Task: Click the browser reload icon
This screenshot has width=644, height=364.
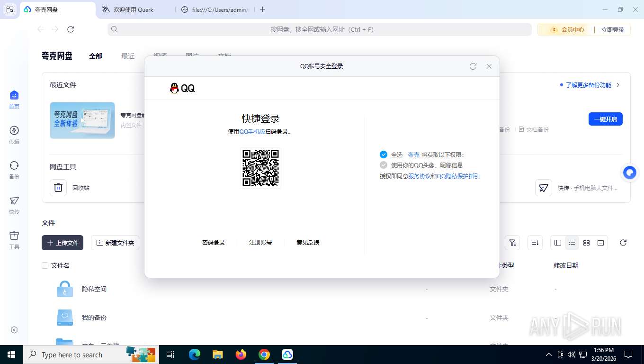Action: (x=71, y=29)
